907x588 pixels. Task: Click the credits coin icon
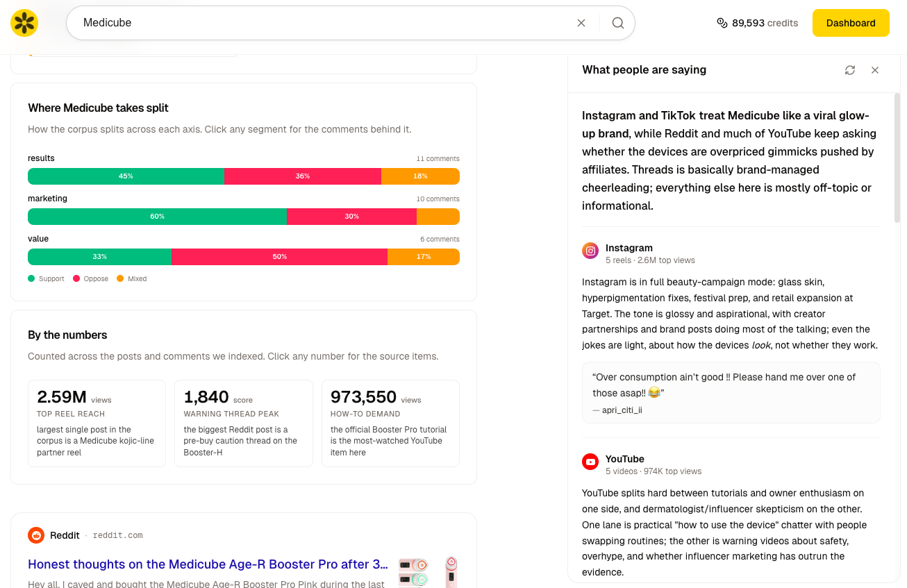coord(722,23)
